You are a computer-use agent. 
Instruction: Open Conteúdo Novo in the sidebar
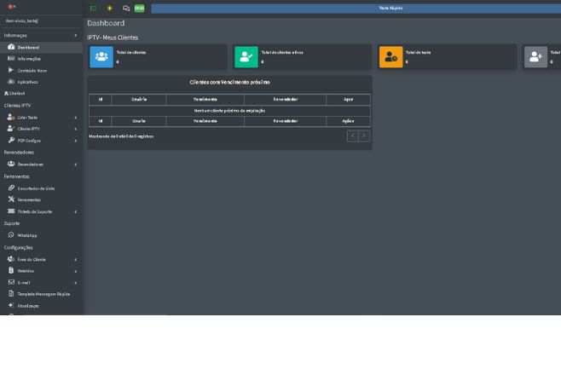tap(32, 71)
